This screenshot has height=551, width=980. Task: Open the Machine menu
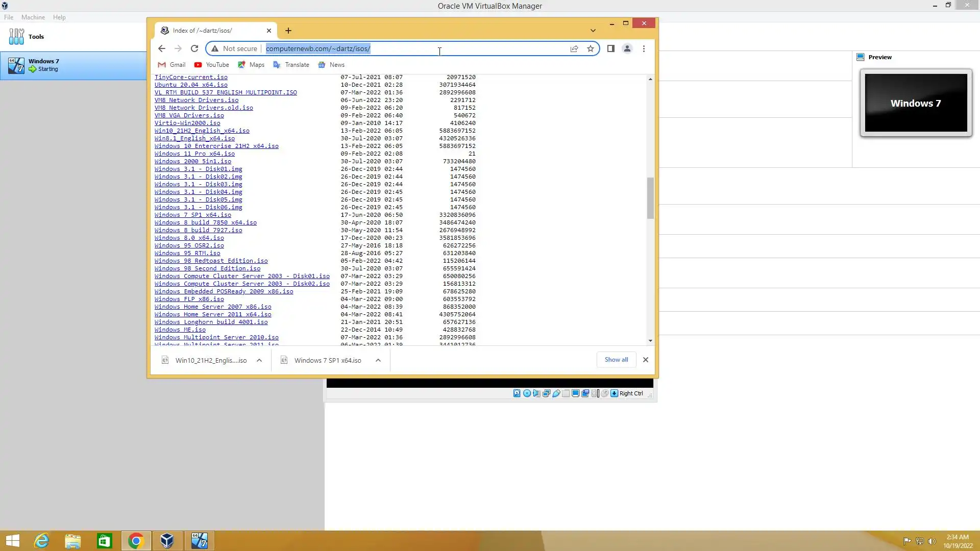(33, 17)
